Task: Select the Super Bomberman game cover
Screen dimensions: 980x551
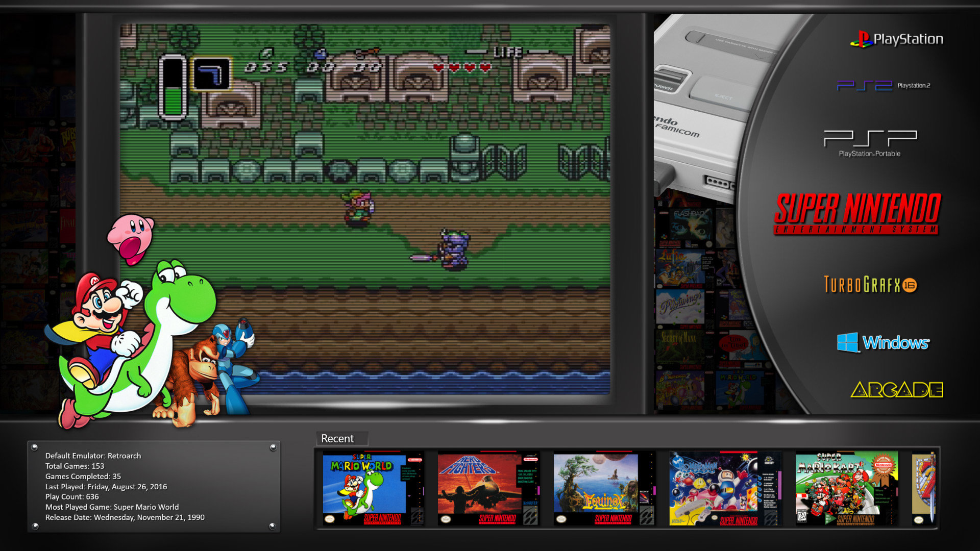Action: click(x=725, y=489)
